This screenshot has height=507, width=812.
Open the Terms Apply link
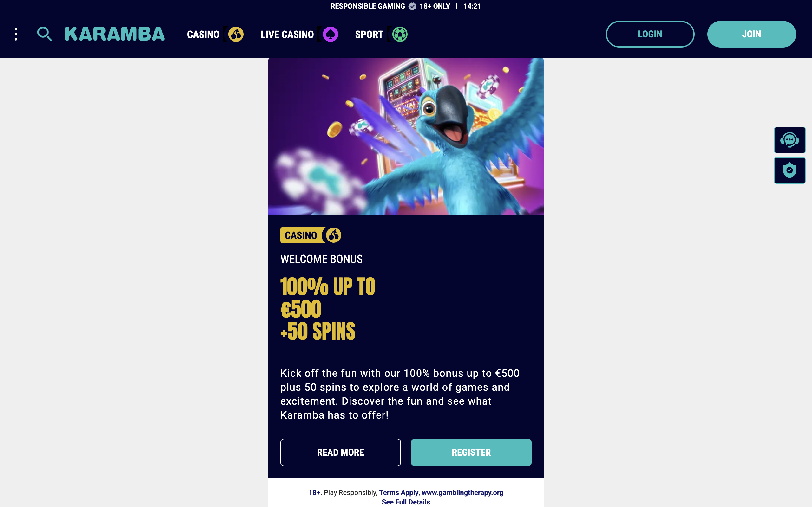pyautogui.click(x=399, y=492)
